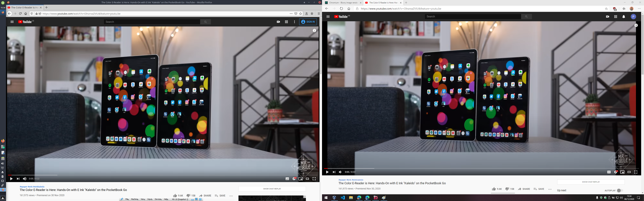Toggle the Autoplay switch on

coord(620,190)
